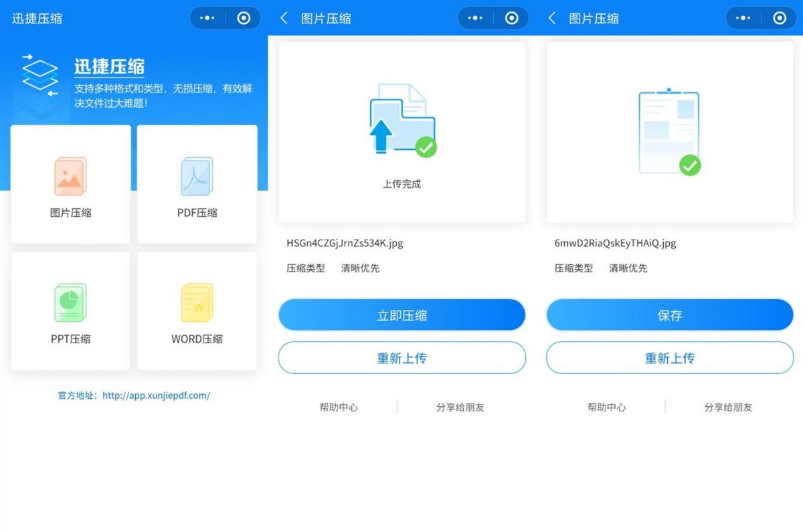The height and width of the screenshot is (532, 803).
Task: Tap the back arrow on the save page
Action: 551,18
